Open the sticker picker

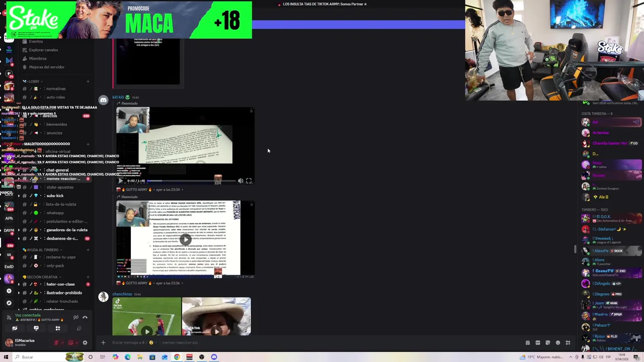click(548, 343)
